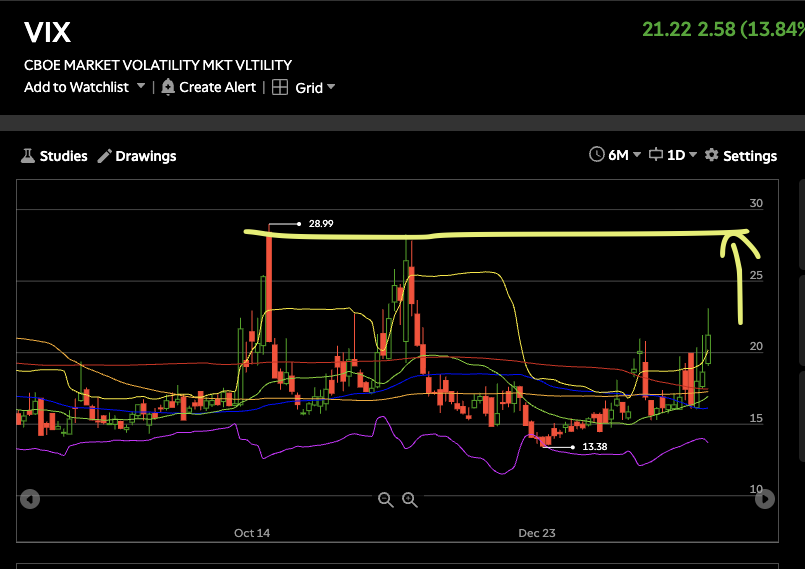Viewport: 805px width, 569px height.
Task: Click the clock time range icon
Action: 597,154
